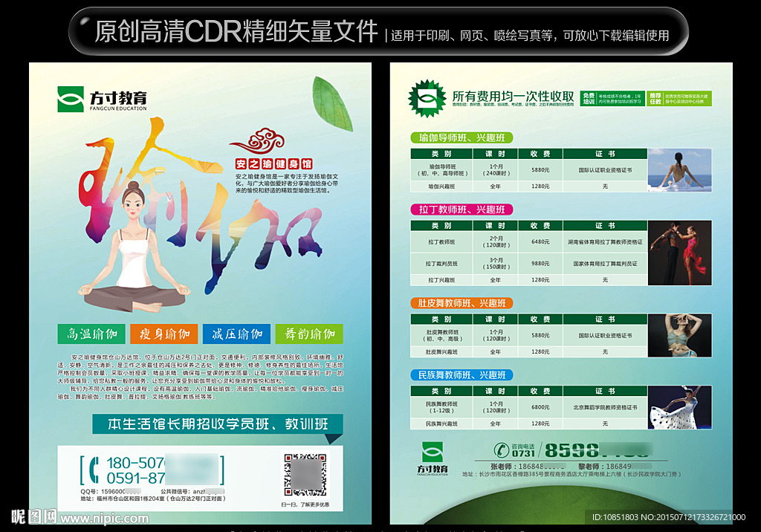Click the 本生活馆长期招收学员班 teal banner

click(218, 424)
